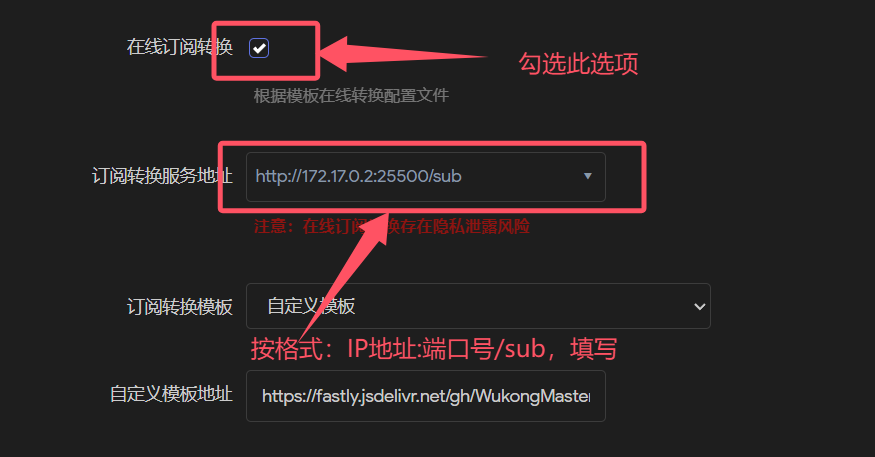875x457 pixels.
Task: Focus the http://172.17.0.2:25500/sub address field
Action: pos(426,177)
